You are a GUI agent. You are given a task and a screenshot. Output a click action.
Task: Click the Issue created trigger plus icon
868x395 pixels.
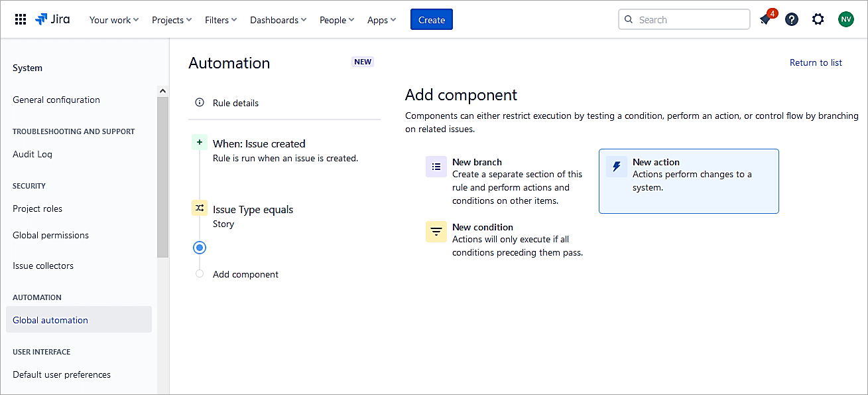click(200, 142)
